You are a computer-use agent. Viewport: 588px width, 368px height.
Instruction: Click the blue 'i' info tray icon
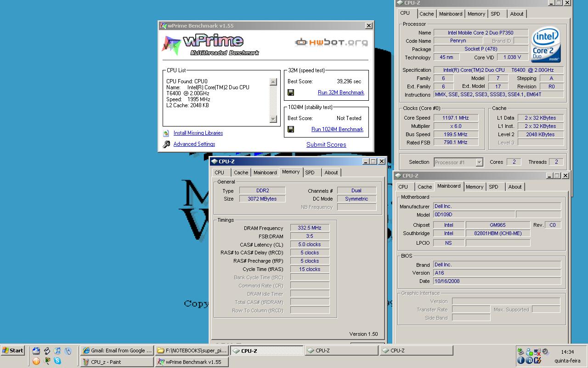521,360
